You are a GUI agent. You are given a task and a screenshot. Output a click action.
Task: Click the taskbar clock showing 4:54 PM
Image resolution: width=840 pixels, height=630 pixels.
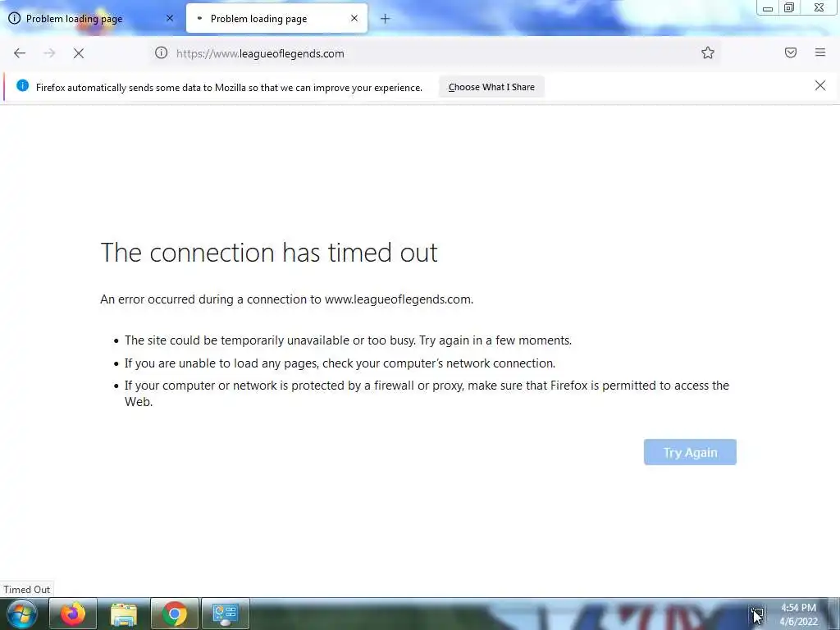798,614
